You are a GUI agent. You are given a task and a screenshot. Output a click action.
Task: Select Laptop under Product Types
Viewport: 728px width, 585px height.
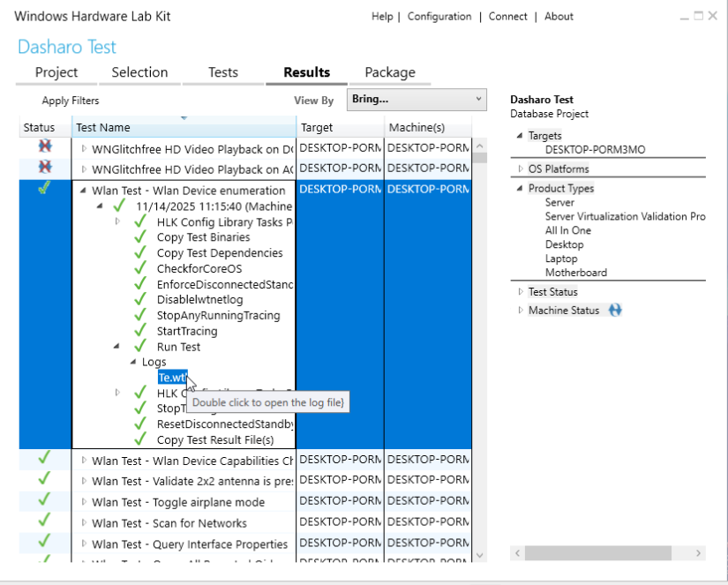pyautogui.click(x=561, y=259)
